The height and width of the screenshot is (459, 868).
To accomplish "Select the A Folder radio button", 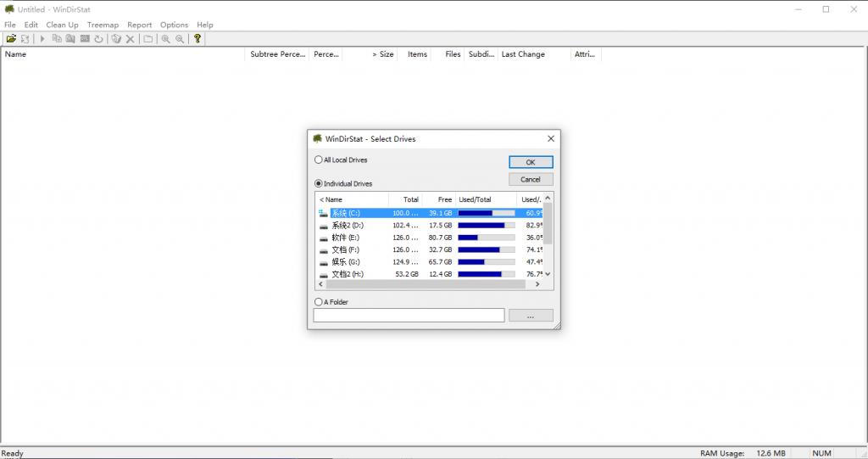I will pos(319,302).
